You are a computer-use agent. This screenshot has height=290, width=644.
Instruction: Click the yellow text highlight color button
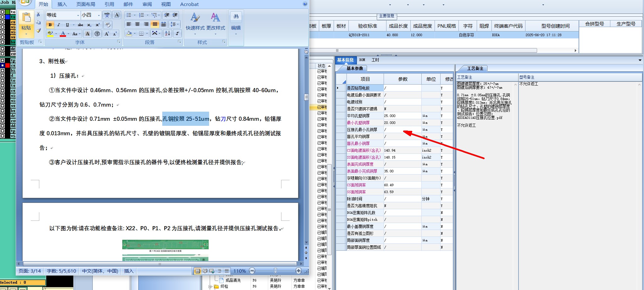[x=50, y=34]
